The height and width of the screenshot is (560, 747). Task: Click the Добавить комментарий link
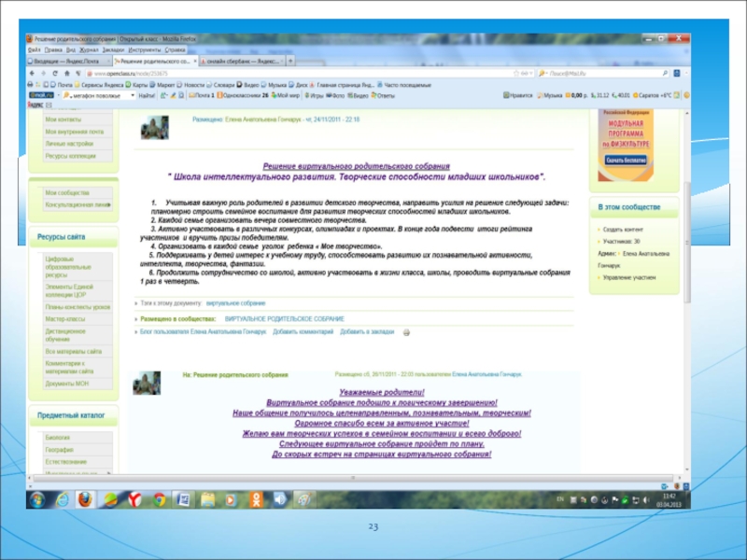pyautogui.click(x=303, y=331)
